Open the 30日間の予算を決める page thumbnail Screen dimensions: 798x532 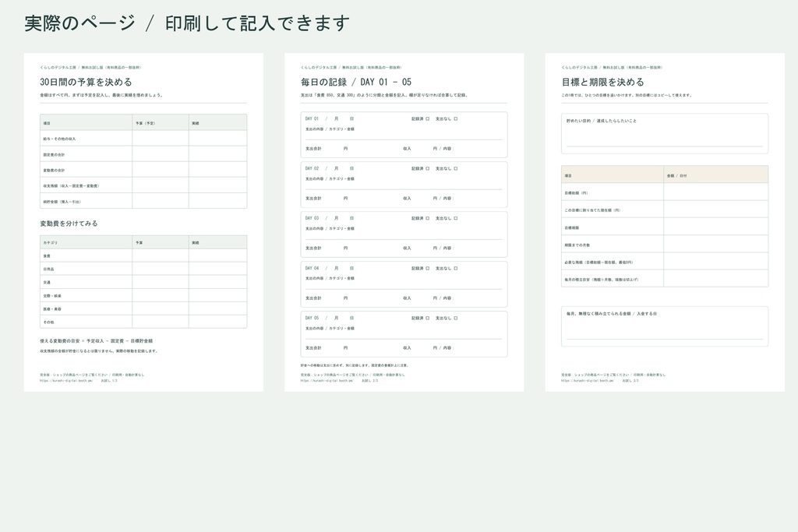pyautogui.click(x=143, y=222)
